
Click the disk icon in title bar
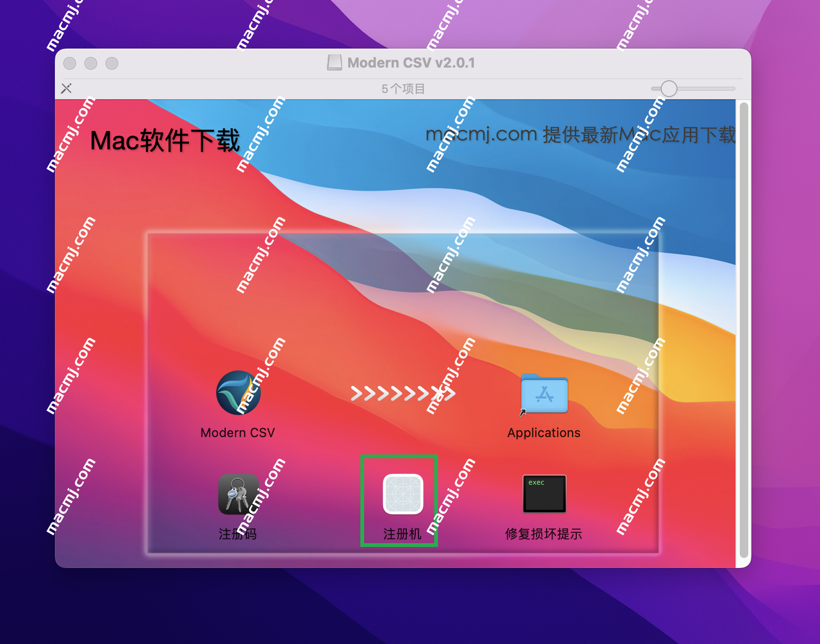click(335, 63)
